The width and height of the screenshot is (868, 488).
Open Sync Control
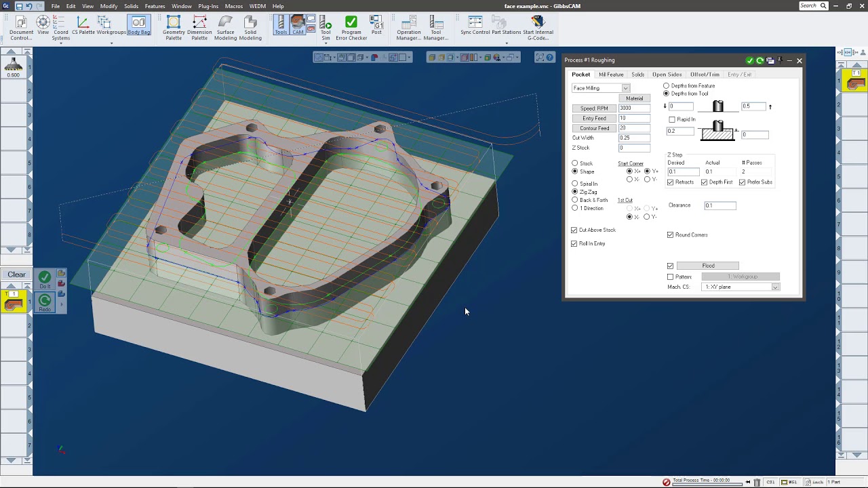coord(475,26)
